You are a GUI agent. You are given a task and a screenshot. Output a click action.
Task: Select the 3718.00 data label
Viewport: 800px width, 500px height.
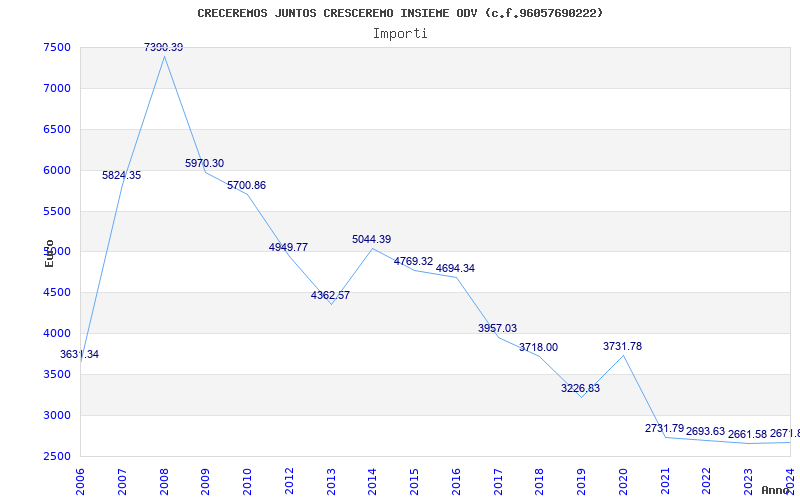(x=538, y=347)
